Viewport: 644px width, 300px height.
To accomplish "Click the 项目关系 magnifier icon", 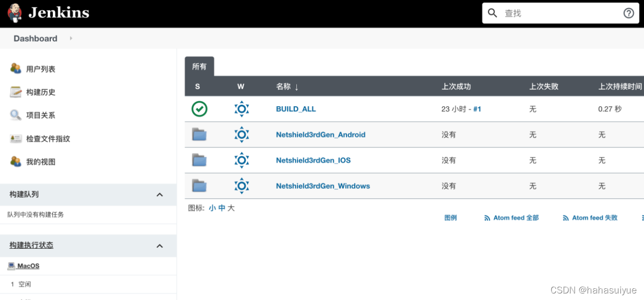I will pyautogui.click(x=16, y=115).
